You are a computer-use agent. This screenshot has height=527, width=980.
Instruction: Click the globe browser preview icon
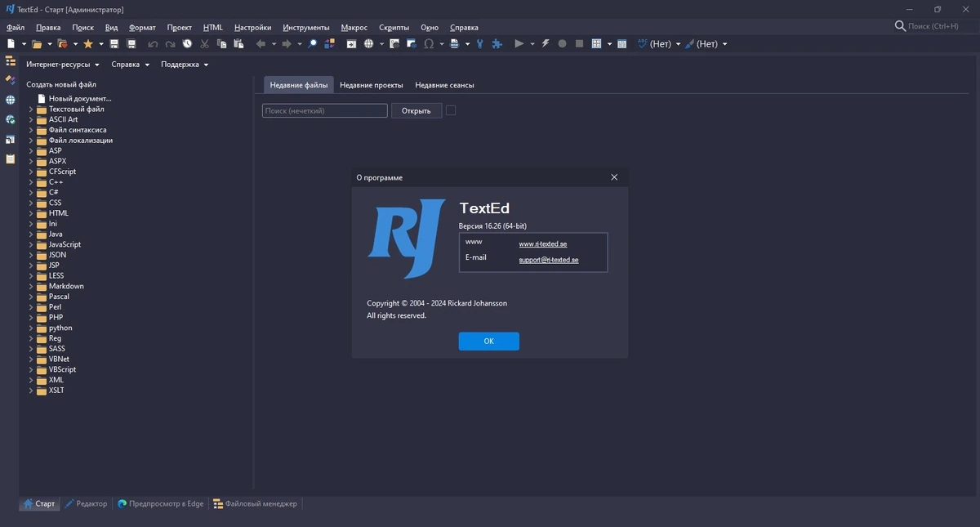[368, 43]
